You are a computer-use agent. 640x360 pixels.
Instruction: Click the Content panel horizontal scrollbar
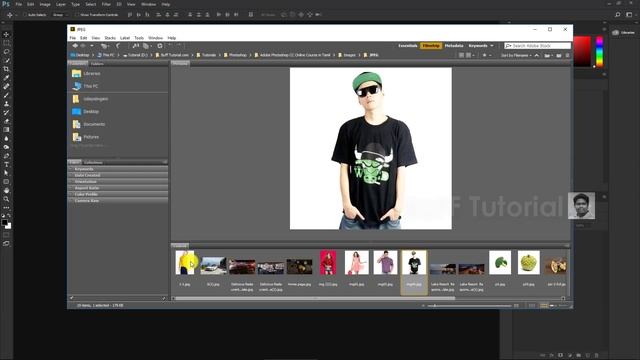[315, 298]
